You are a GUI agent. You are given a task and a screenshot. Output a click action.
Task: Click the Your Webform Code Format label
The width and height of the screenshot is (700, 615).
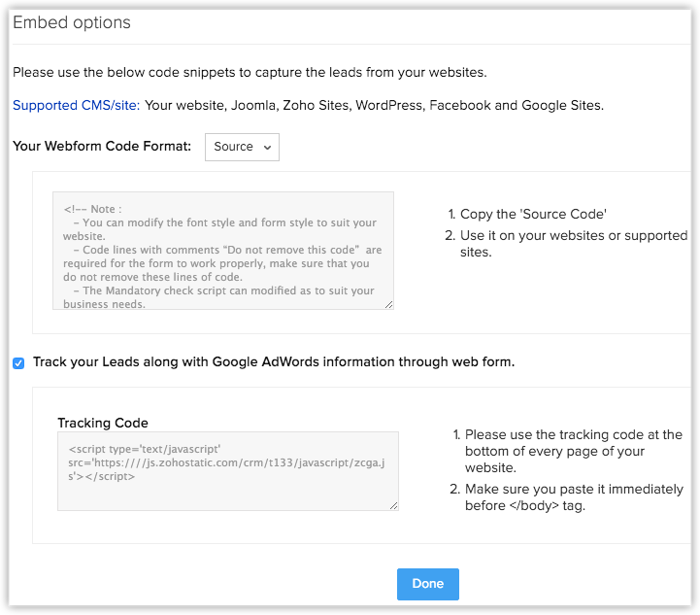point(102,147)
